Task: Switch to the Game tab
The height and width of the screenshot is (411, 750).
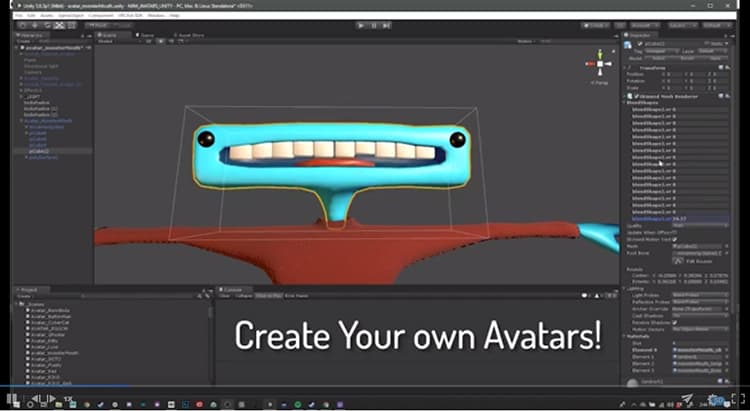Action: (146, 35)
